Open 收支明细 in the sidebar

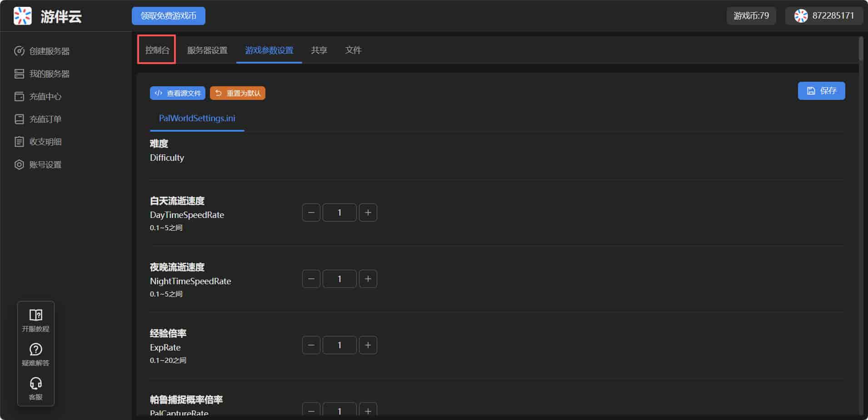(x=45, y=142)
